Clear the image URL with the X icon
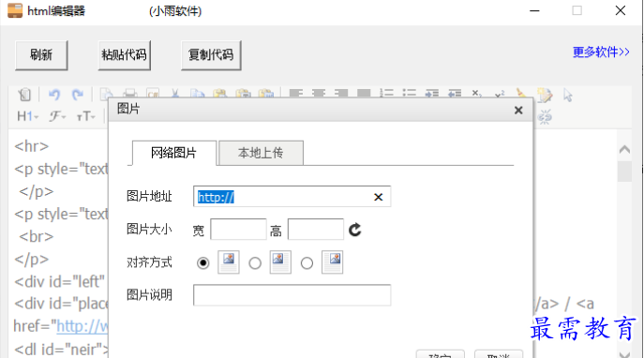Viewport: 644px width, 358px height. coord(379,197)
